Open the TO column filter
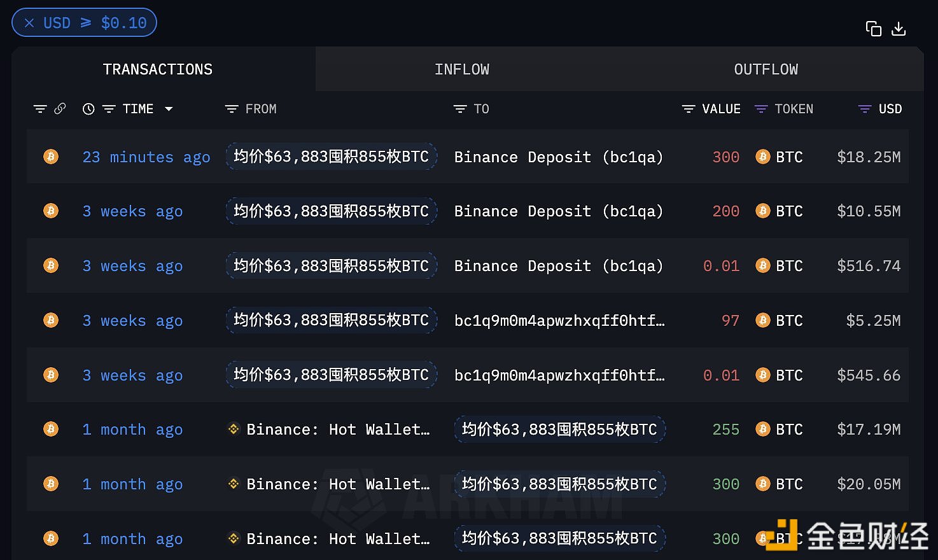 pos(460,109)
